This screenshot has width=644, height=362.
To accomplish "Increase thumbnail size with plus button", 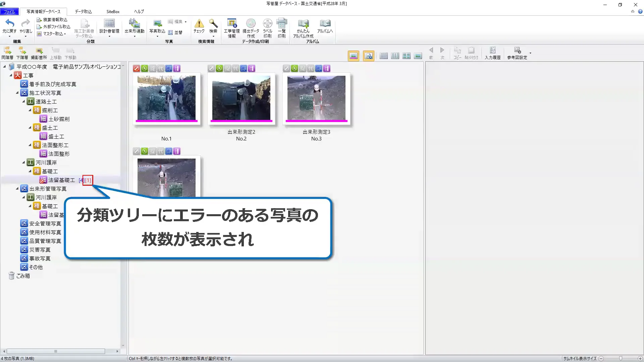I will [640, 359].
